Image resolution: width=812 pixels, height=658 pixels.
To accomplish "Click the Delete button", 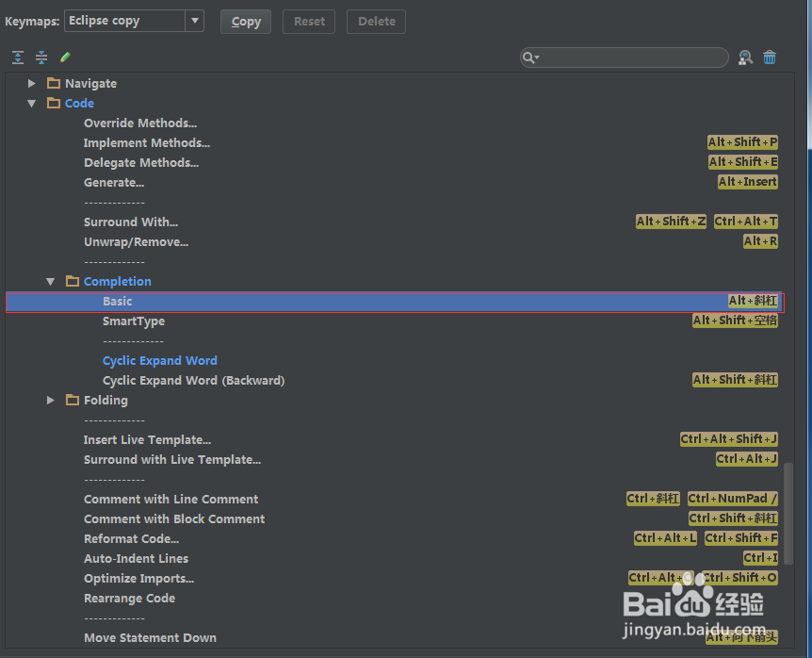I will pos(377,22).
